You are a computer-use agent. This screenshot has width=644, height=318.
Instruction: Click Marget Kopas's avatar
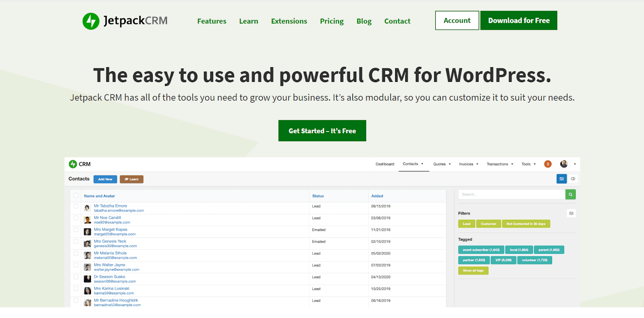click(87, 232)
